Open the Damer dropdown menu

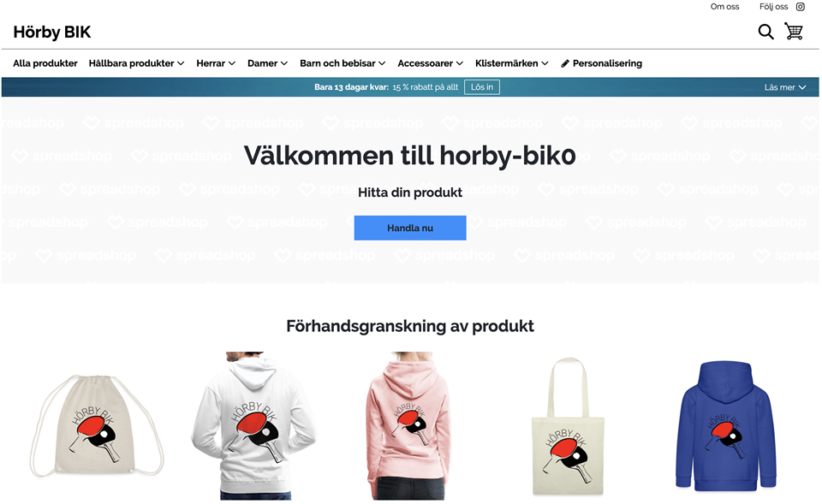pos(267,63)
